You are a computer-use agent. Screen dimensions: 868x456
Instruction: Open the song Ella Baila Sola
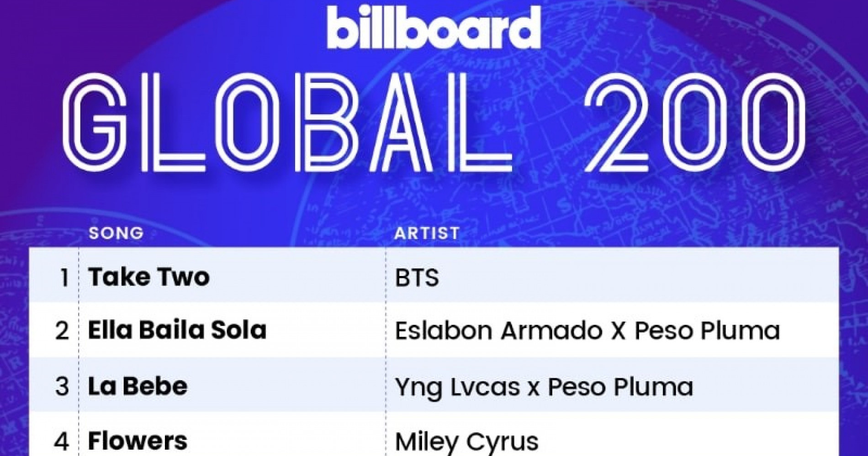tap(177, 330)
